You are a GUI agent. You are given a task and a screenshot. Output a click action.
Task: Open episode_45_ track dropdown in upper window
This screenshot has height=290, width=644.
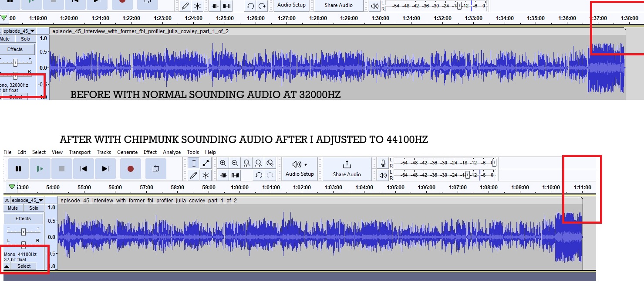pyautogui.click(x=19, y=31)
